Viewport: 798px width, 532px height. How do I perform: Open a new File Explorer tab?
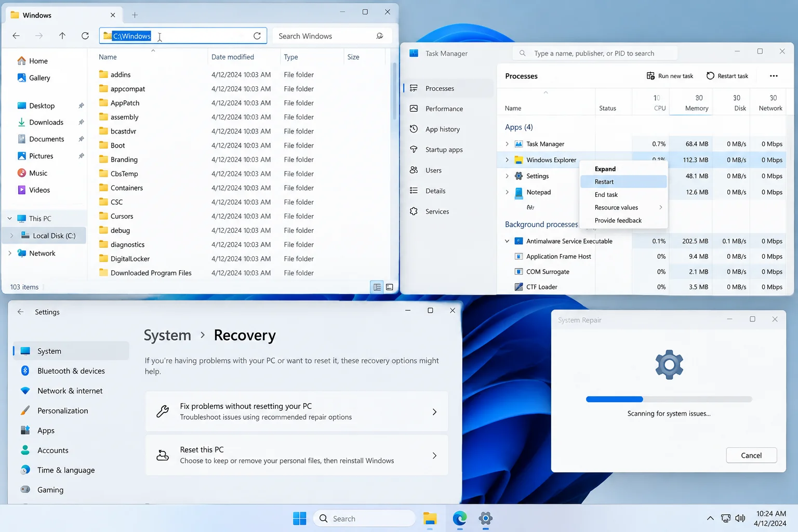pyautogui.click(x=135, y=15)
